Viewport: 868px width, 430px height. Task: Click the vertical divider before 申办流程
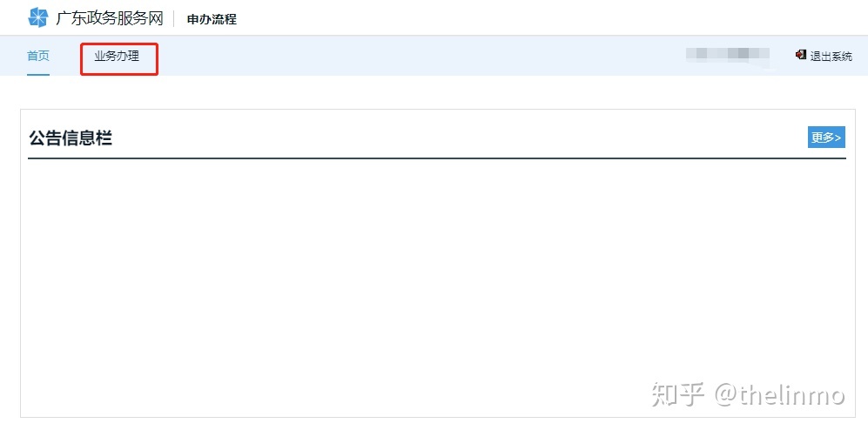pyautogui.click(x=174, y=19)
